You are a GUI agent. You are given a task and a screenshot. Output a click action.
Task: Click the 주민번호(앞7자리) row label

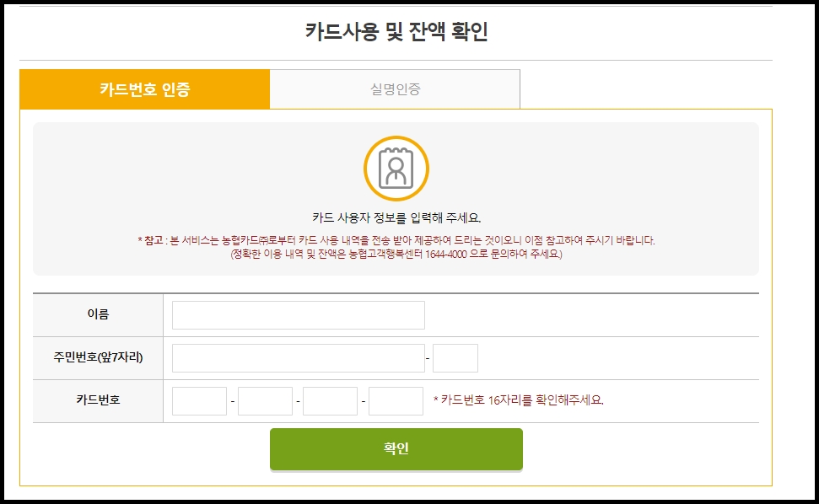(x=97, y=357)
